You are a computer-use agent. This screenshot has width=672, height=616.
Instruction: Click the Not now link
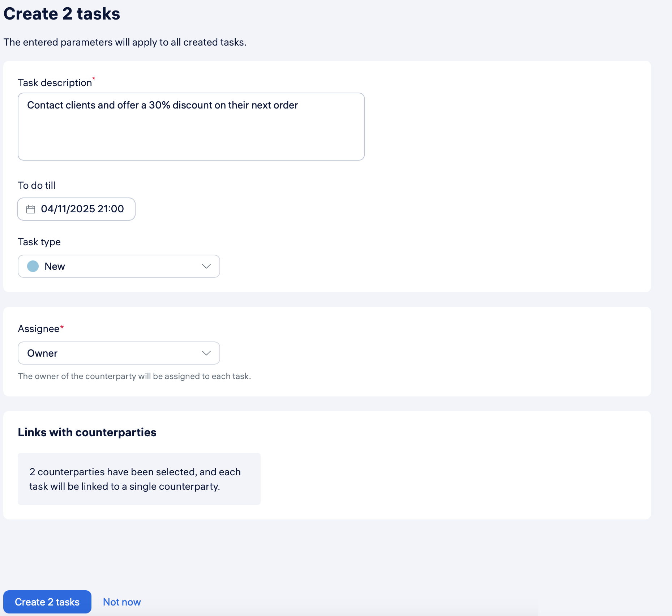[122, 602]
